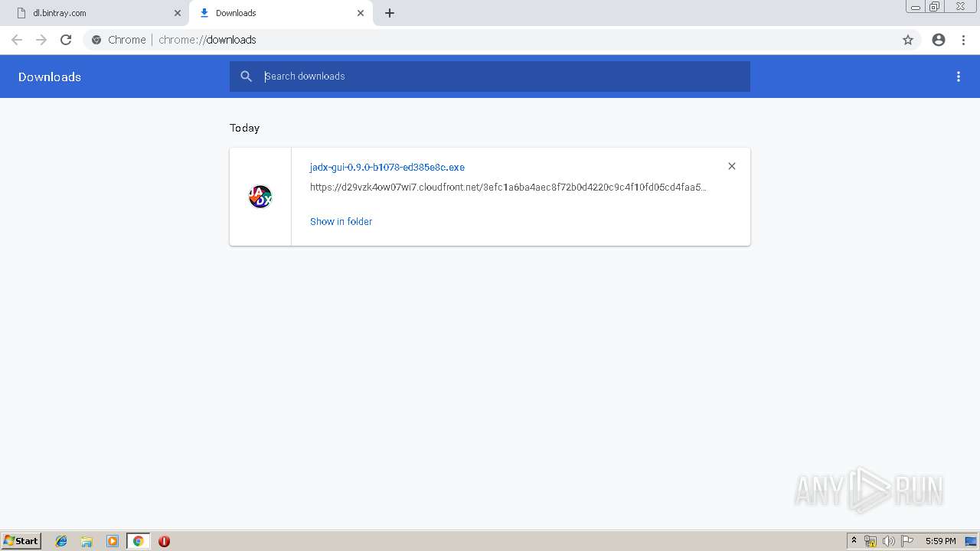Open a new tab with plus button
The height and width of the screenshot is (551, 980).
click(390, 13)
